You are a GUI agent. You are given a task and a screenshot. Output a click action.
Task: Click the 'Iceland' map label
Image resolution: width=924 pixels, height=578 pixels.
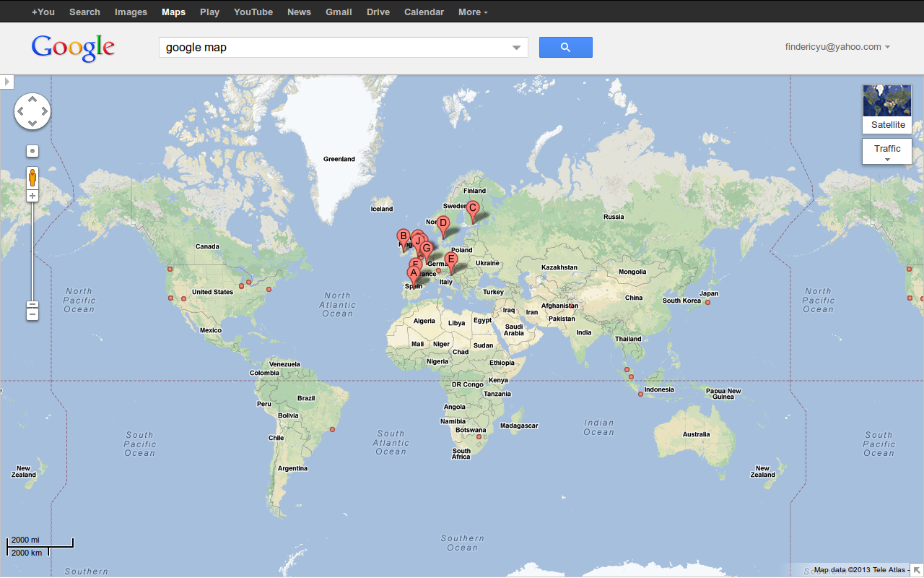point(382,209)
